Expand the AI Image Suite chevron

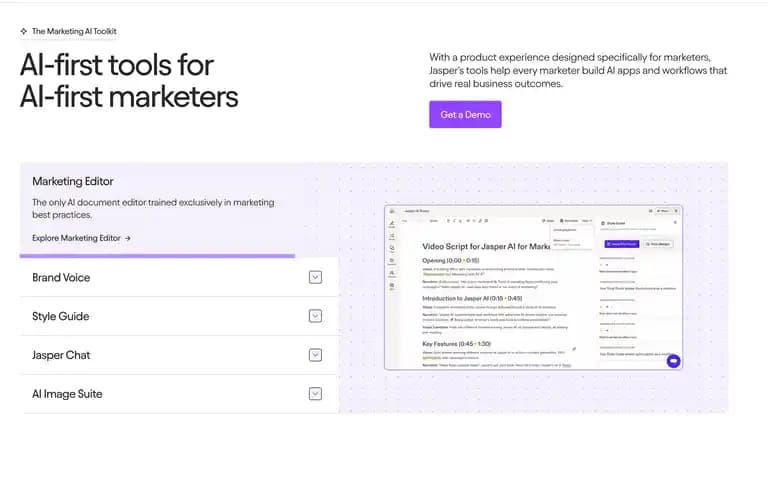point(315,394)
